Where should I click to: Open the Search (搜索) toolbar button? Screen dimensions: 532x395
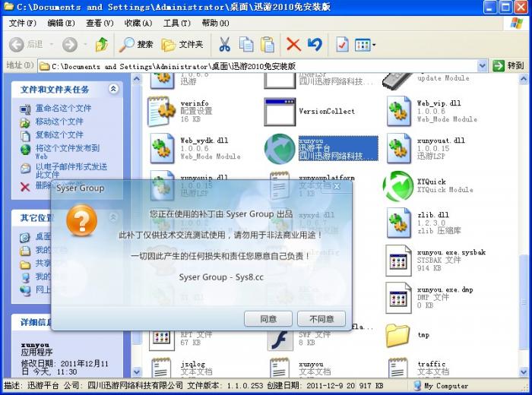[x=136, y=44]
